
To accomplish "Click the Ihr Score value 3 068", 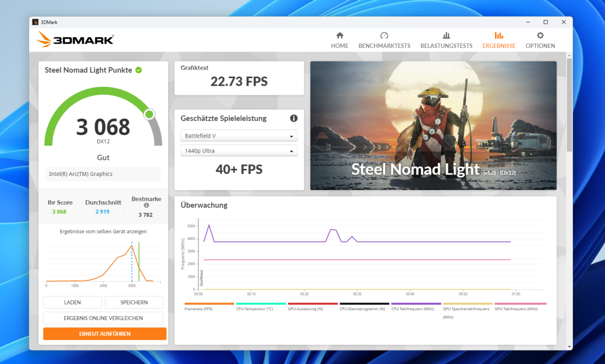I will (59, 212).
